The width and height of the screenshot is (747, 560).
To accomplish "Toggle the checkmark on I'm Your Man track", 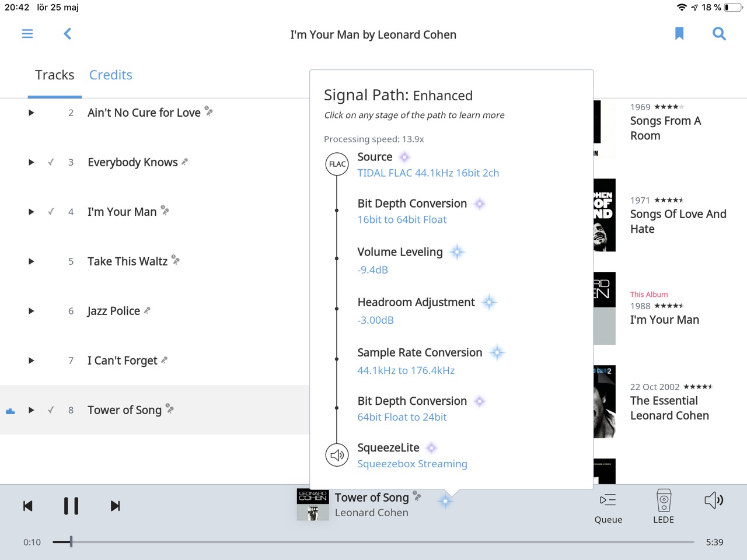I will click(51, 212).
